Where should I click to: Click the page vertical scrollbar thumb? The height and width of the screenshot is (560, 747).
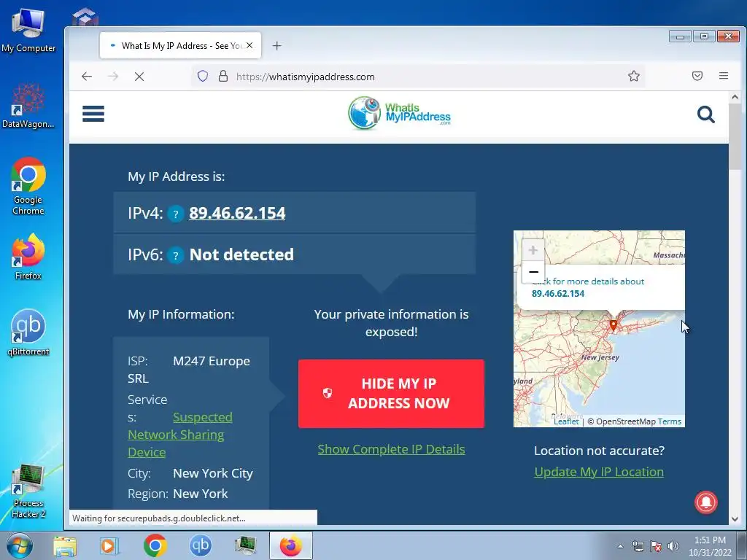(735, 136)
